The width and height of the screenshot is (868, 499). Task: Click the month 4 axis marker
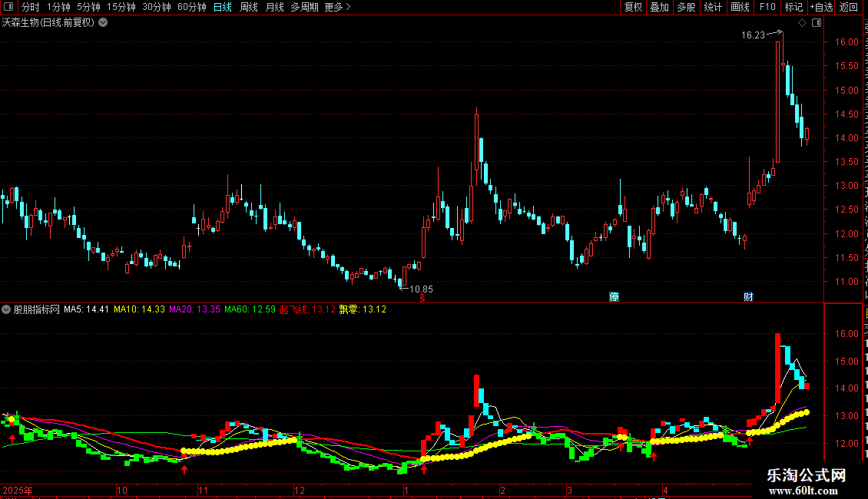[665, 490]
